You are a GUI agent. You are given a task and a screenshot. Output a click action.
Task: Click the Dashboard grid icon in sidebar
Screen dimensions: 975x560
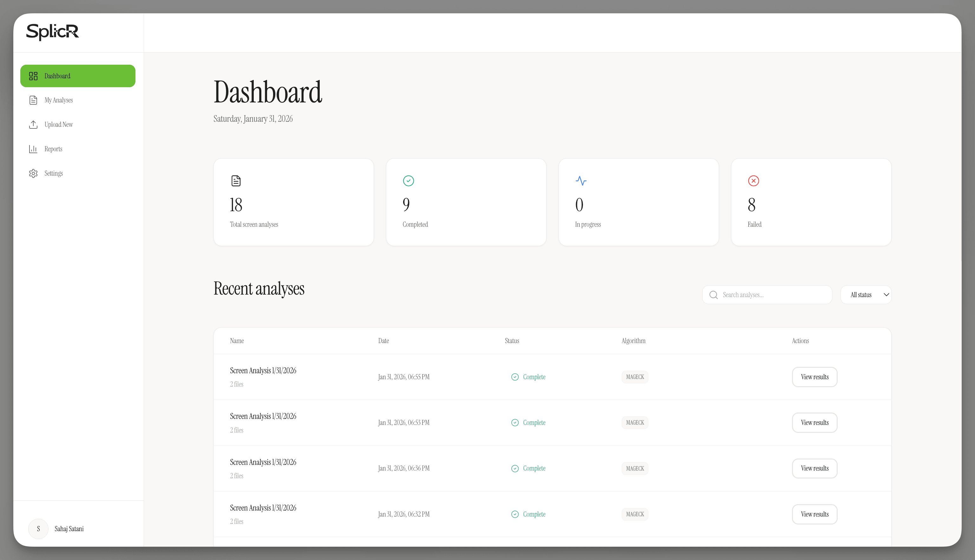[x=33, y=76]
